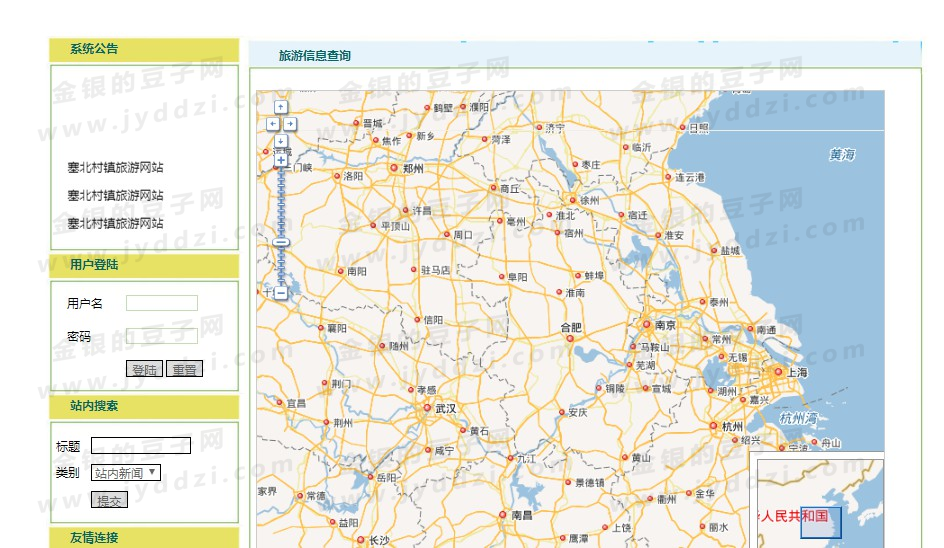The height and width of the screenshot is (548, 944).
Task: Open the first 塞北村镇旅游网站 announcement link
Action: click(116, 167)
